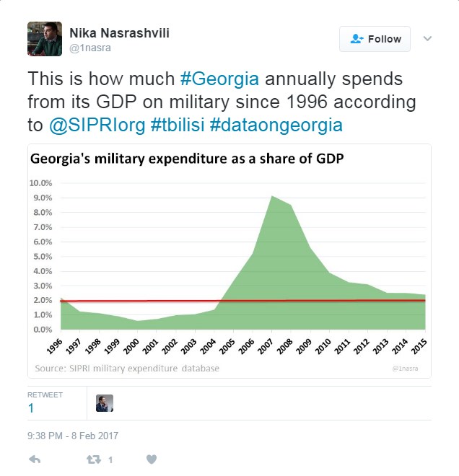Open the #tbilisi hashtag link
Screen dimensions: 459x476
[x=178, y=125]
